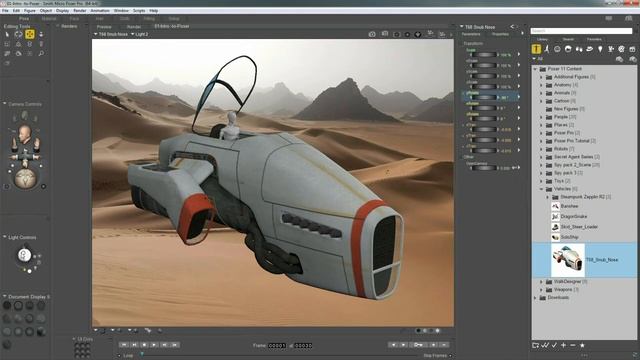
Task: Open the Scripts menu
Action: coord(139,11)
